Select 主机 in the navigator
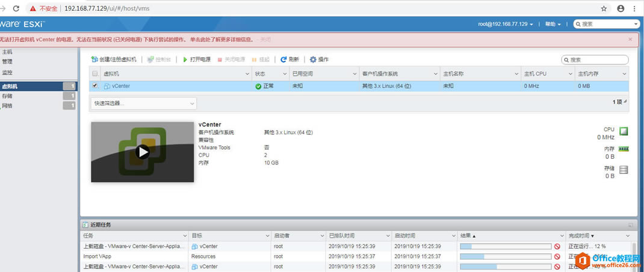The image size is (644, 272). click(7, 52)
